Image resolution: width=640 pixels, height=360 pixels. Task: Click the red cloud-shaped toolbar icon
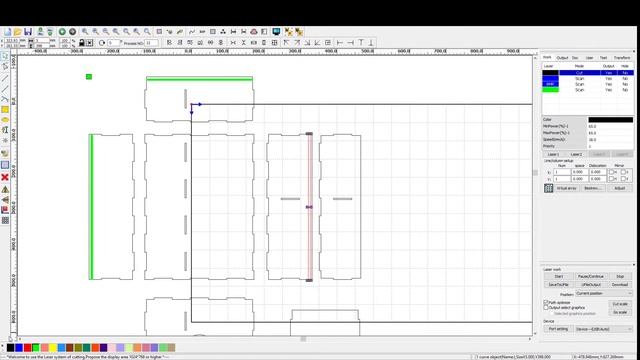[x=254, y=32]
